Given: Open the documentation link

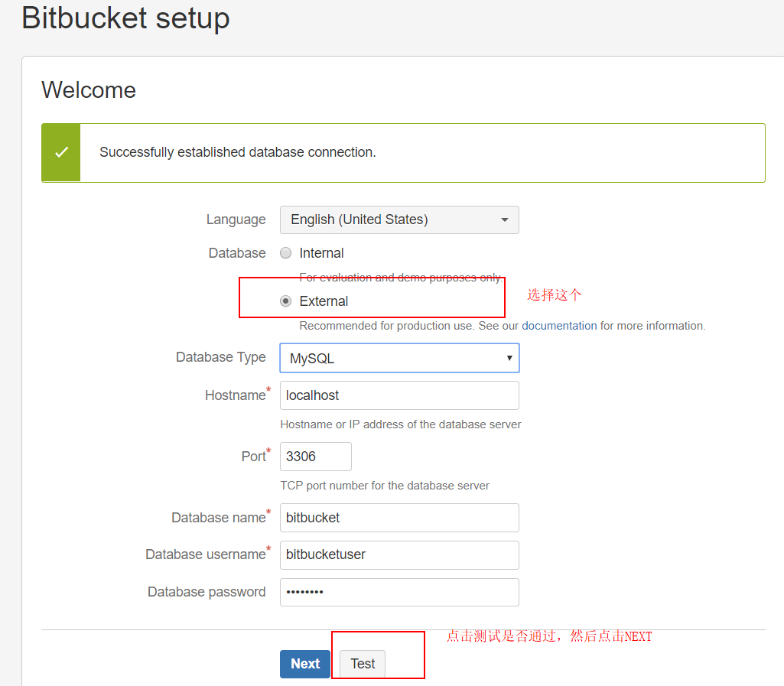Looking at the screenshot, I should click(x=559, y=326).
